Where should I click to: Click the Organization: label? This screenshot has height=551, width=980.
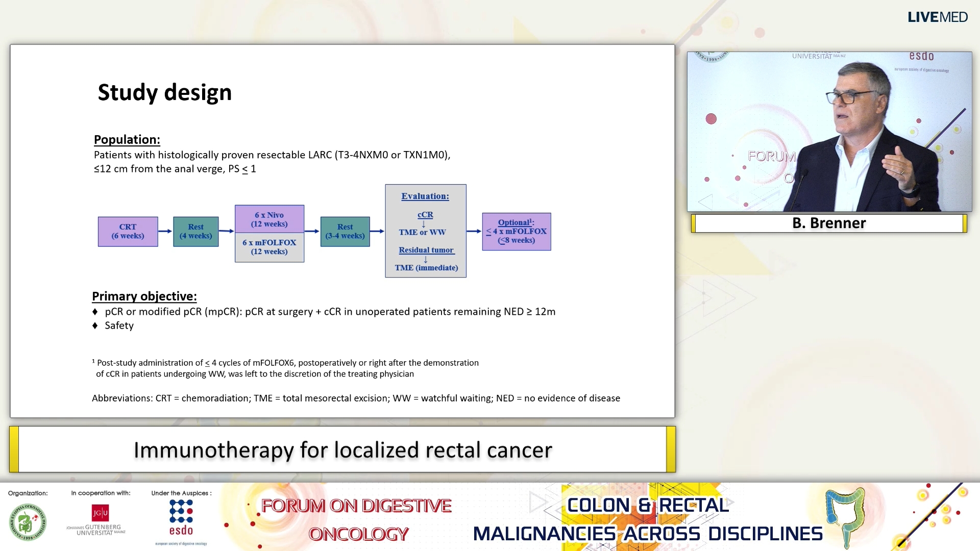(28, 493)
